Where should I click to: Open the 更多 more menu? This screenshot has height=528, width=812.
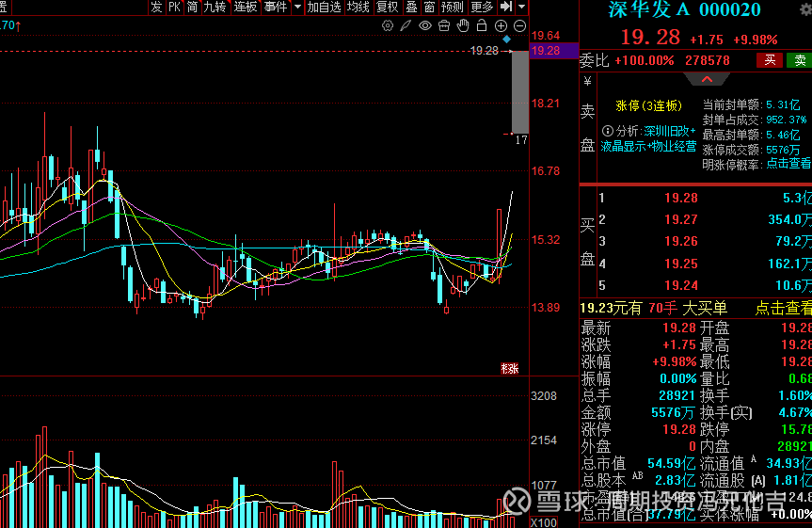482,7
